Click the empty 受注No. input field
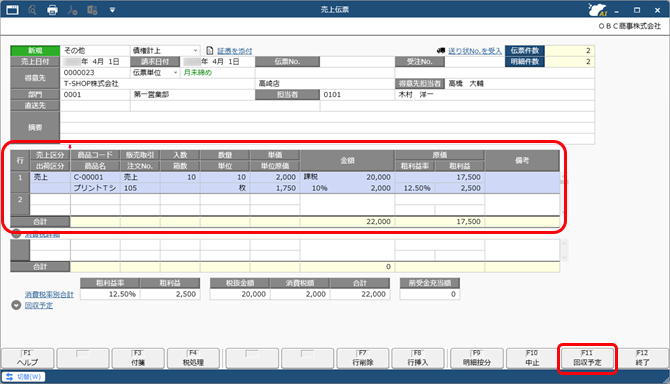Screen dimensions: 670x384 (x=474, y=62)
